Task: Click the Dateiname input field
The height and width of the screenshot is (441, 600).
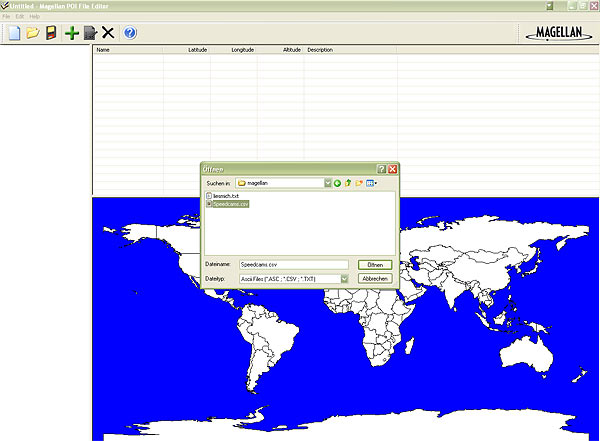Action: (x=294, y=265)
